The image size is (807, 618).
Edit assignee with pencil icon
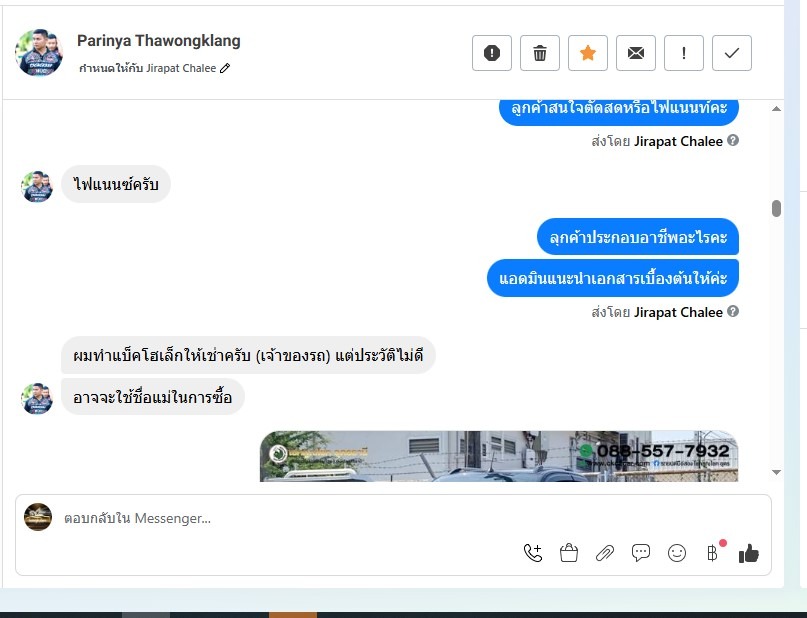pyautogui.click(x=225, y=68)
